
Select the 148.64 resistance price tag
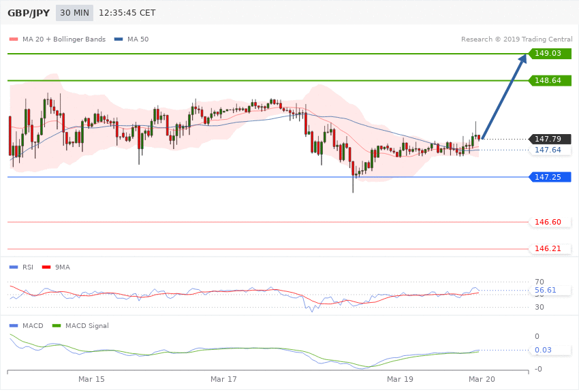click(x=550, y=80)
